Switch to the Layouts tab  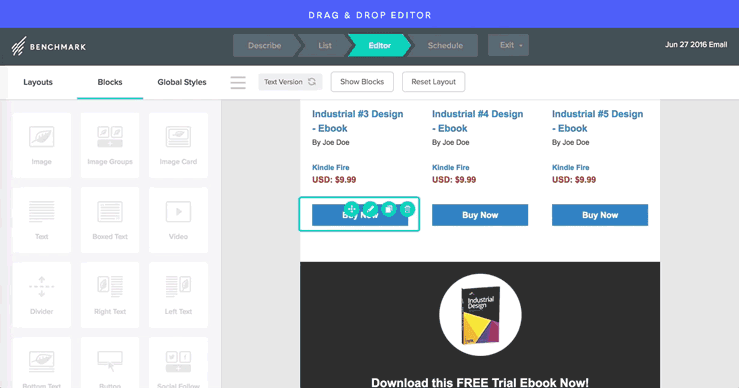click(38, 82)
